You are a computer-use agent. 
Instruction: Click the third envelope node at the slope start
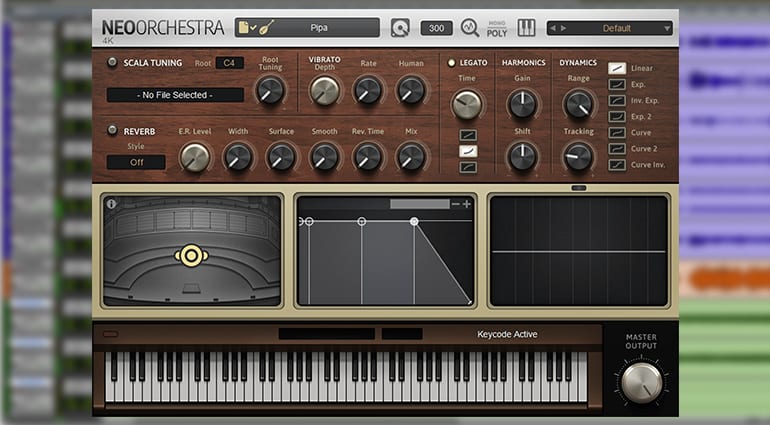tap(414, 222)
